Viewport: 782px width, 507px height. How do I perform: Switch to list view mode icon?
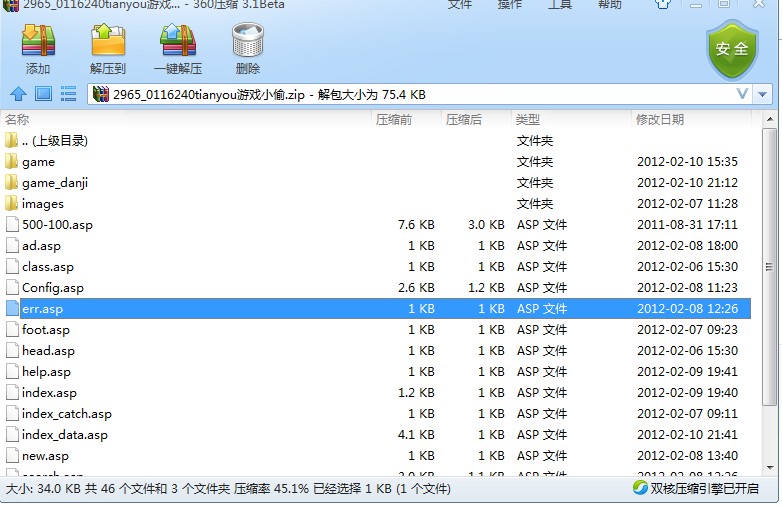[68, 94]
